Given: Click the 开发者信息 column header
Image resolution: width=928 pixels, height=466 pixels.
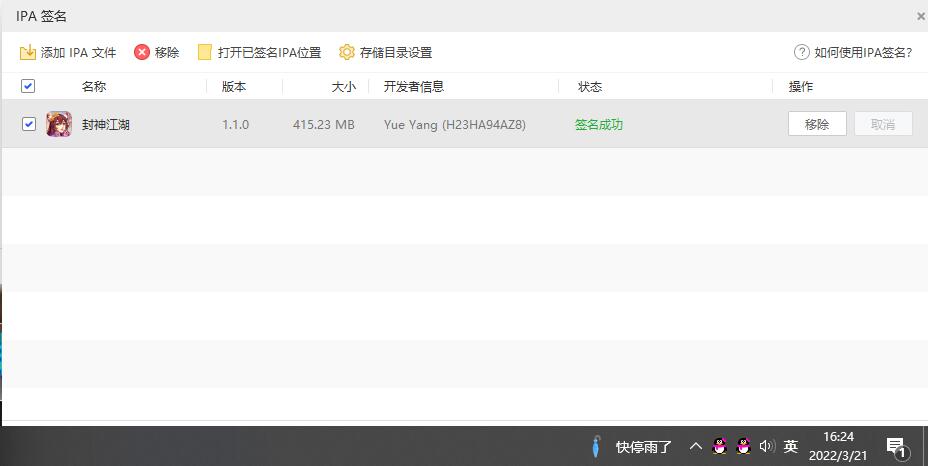Looking at the screenshot, I should 414,86.
